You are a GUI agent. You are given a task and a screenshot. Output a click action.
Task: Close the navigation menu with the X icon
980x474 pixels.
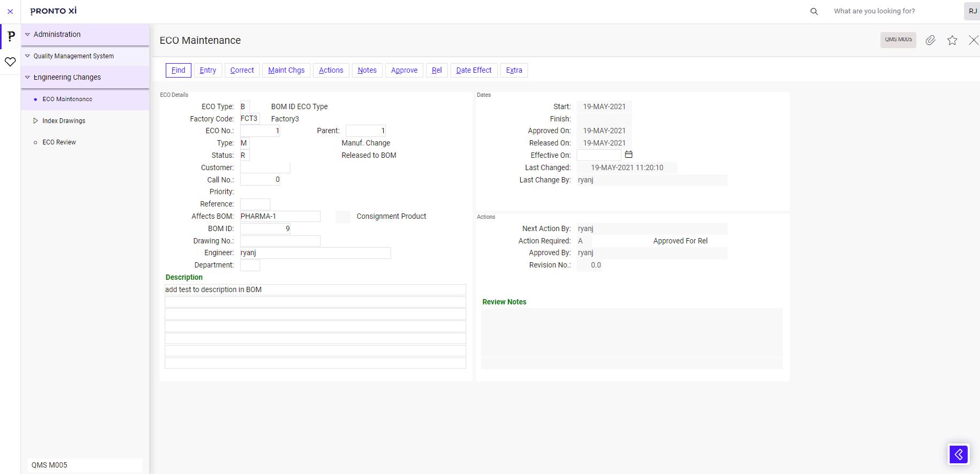pyautogui.click(x=10, y=11)
